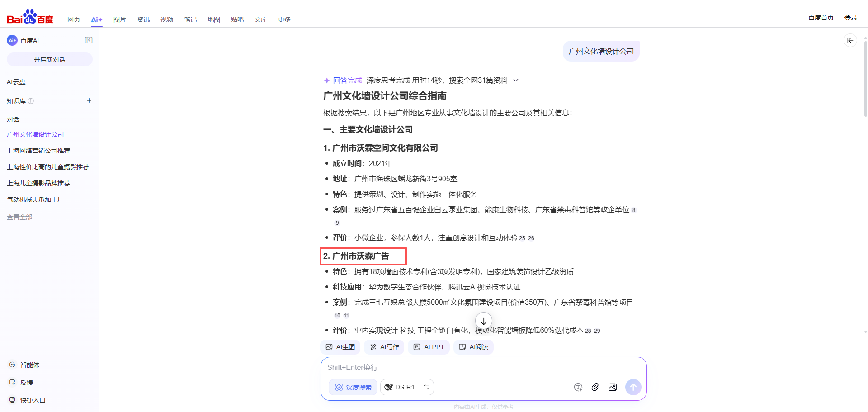Viewport: 868px width, 412px height.
Task: Open 上海网络营销公司推荐 conversation
Action: [x=38, y=151]
